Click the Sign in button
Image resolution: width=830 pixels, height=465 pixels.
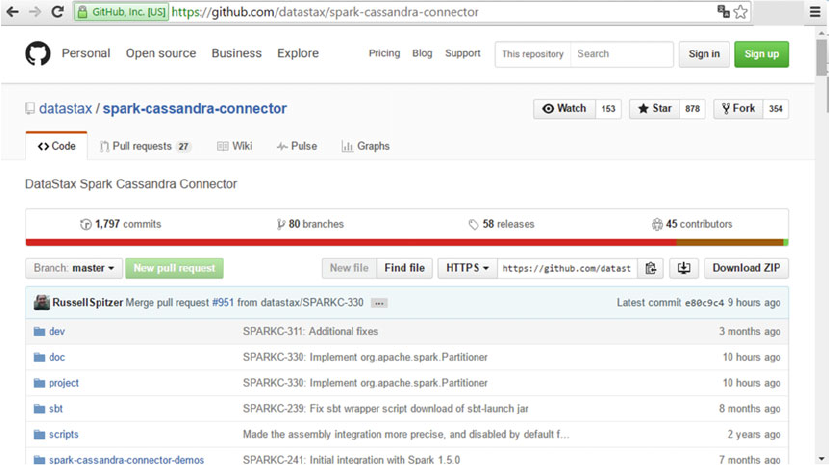coord(704,54)
